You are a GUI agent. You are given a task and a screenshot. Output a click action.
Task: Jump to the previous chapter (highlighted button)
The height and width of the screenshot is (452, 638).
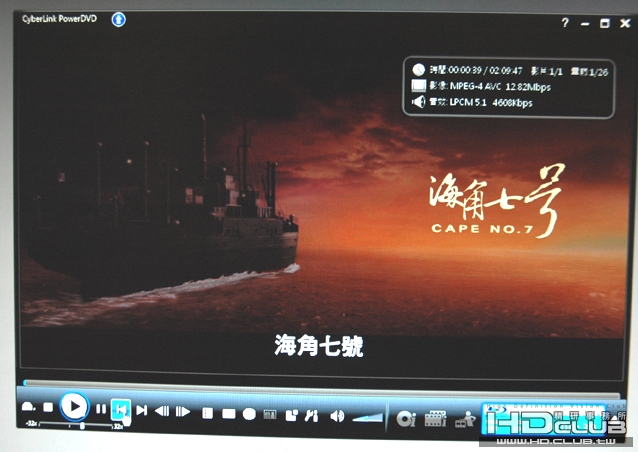(121, 410)
